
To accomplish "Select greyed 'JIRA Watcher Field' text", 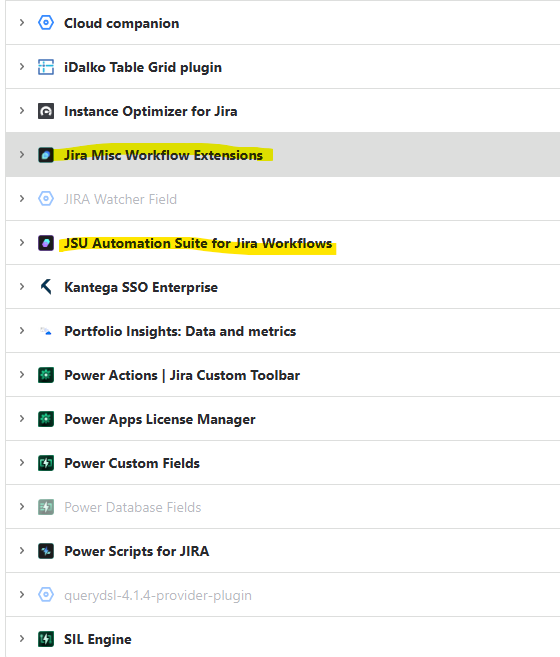I will point(120,199).
